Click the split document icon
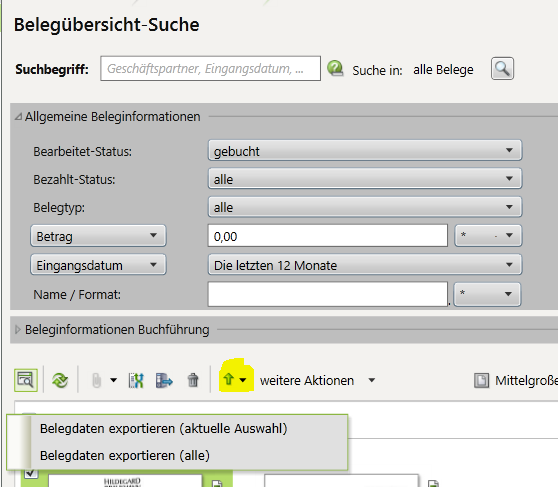 pos(136,381)
